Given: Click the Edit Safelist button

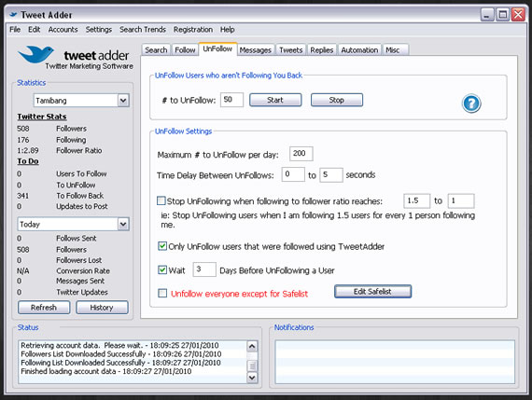Looking at the screenshot, I should (x=372, y=291).
